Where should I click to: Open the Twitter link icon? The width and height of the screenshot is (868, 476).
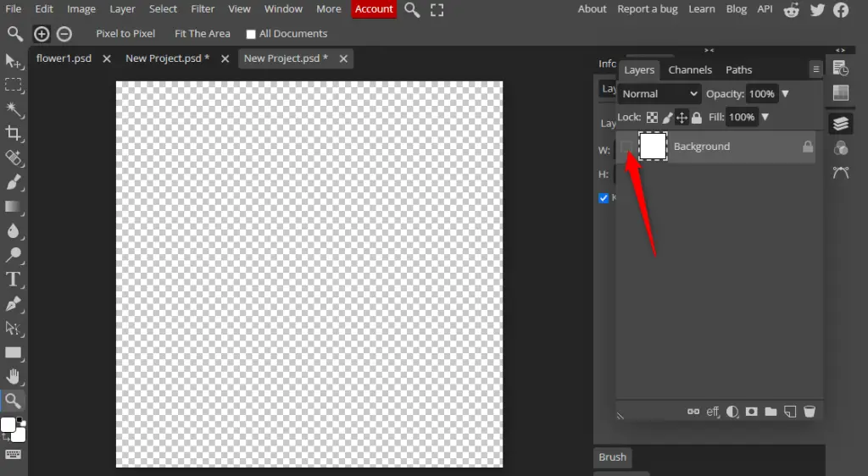(818, 9)
